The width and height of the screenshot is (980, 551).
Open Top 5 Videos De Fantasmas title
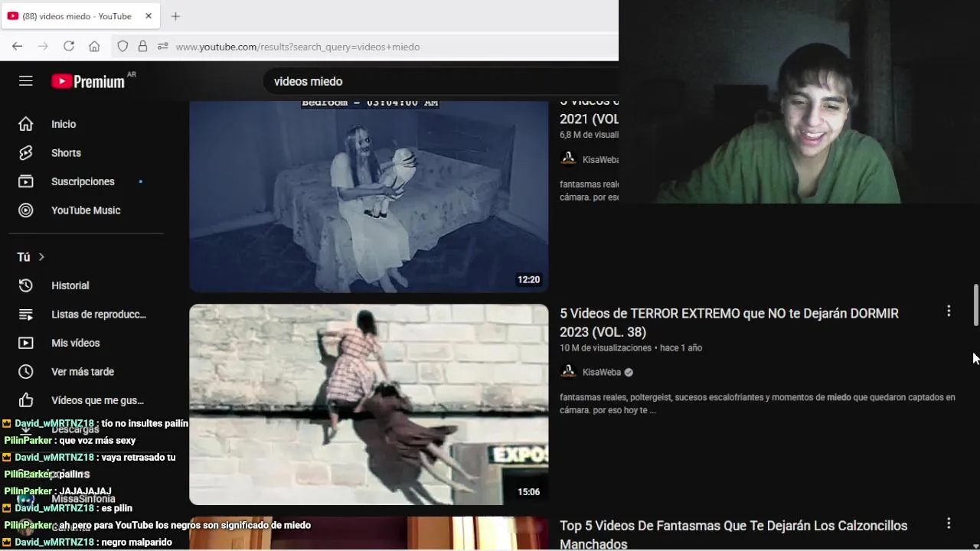(x=733, y=535)
